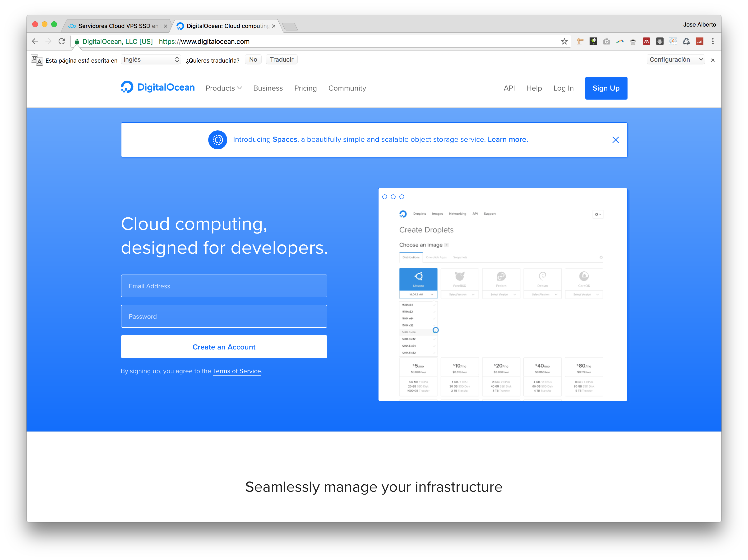Screen dimensions: 748x560
Task: Close the Servidores Cloud VPS SSD tab
Action: click(x=165, y=26)
